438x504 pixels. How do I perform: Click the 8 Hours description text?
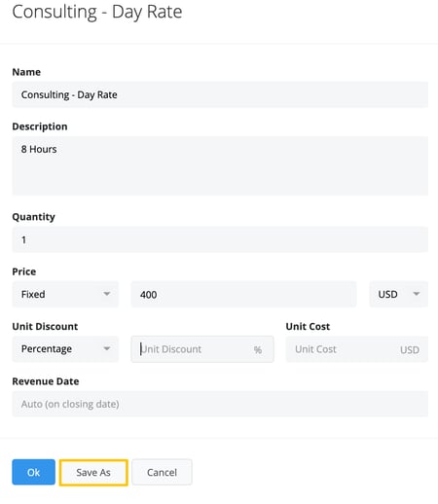pyautogui.click(x=39, y=149)
